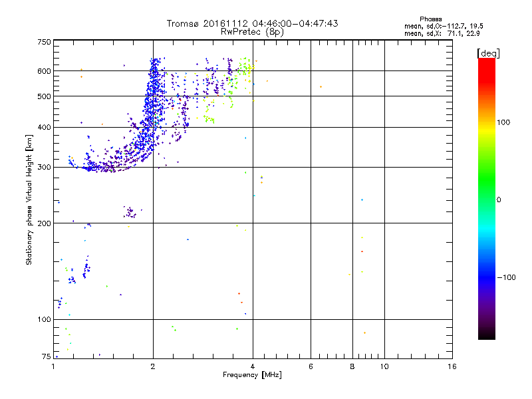
Task: Click the x-axis tick label '4'
Action: [253, 366]
